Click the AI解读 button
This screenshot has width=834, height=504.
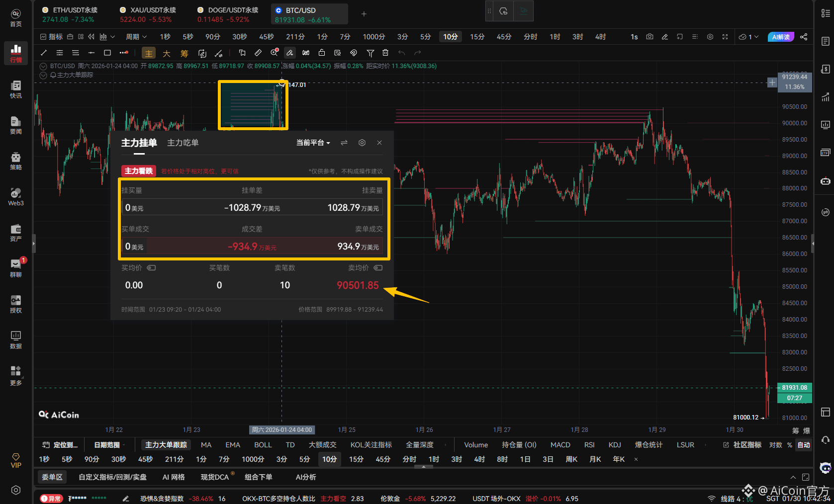pos(780,37)
